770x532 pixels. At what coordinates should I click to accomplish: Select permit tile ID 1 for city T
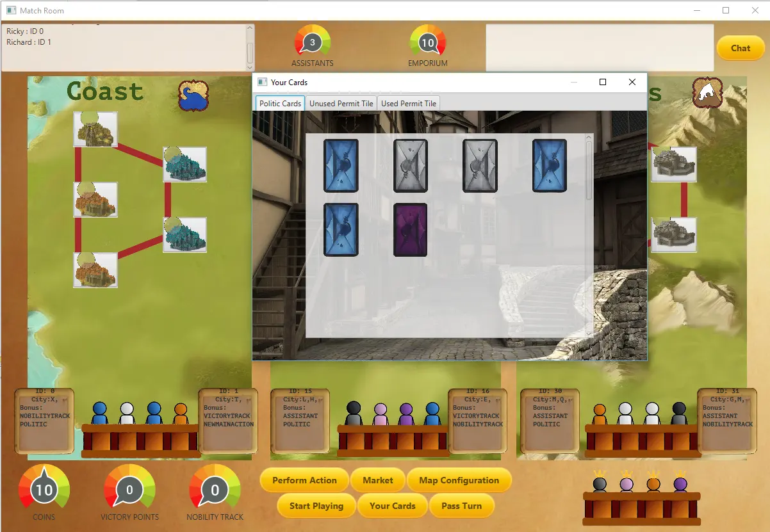click(227, 420)
